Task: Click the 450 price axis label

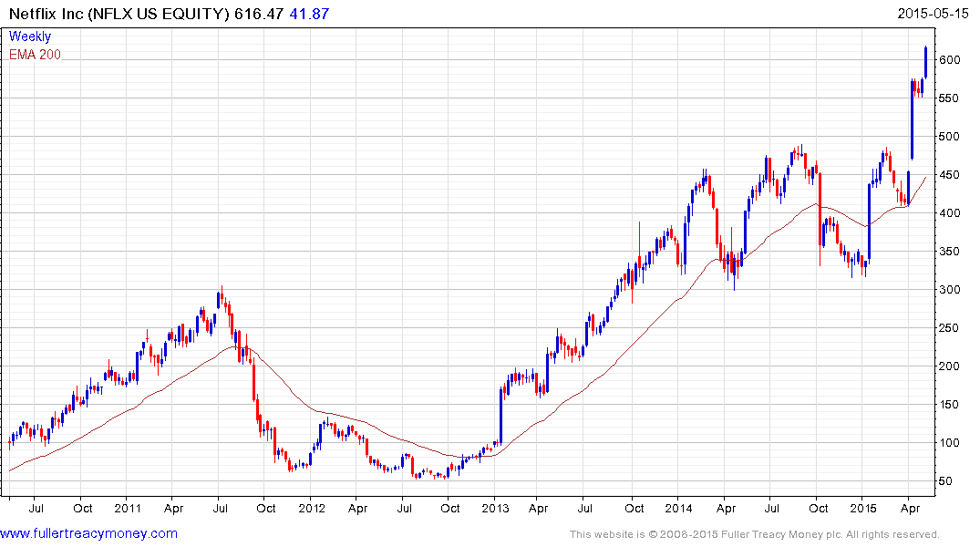Action: 949,175
